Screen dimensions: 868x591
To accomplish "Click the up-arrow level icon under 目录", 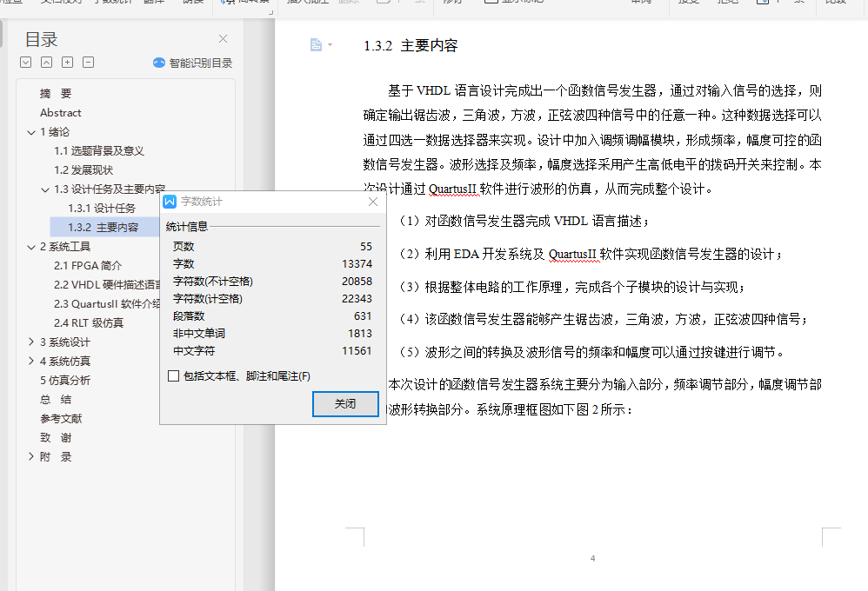I will click(x=46, y=62).
